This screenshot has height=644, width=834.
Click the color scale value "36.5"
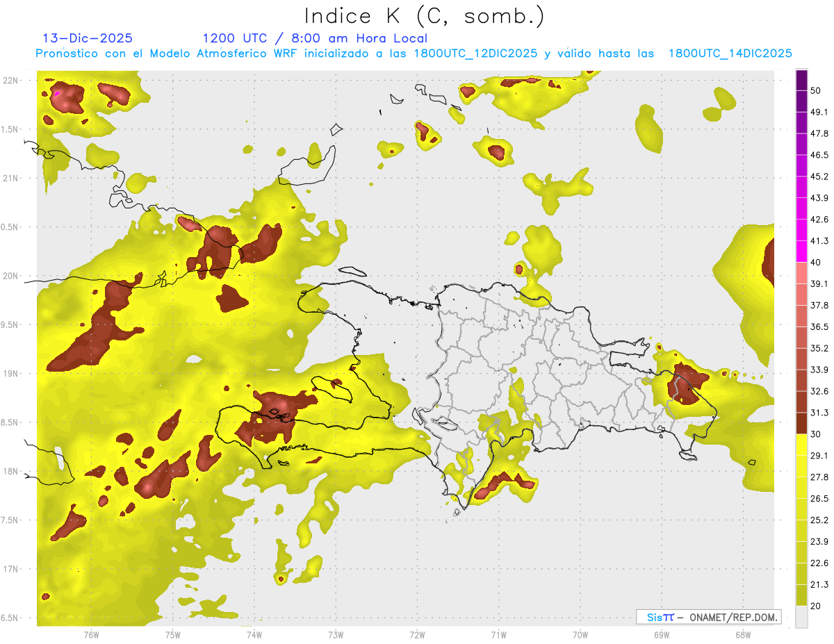click(819, 327)
